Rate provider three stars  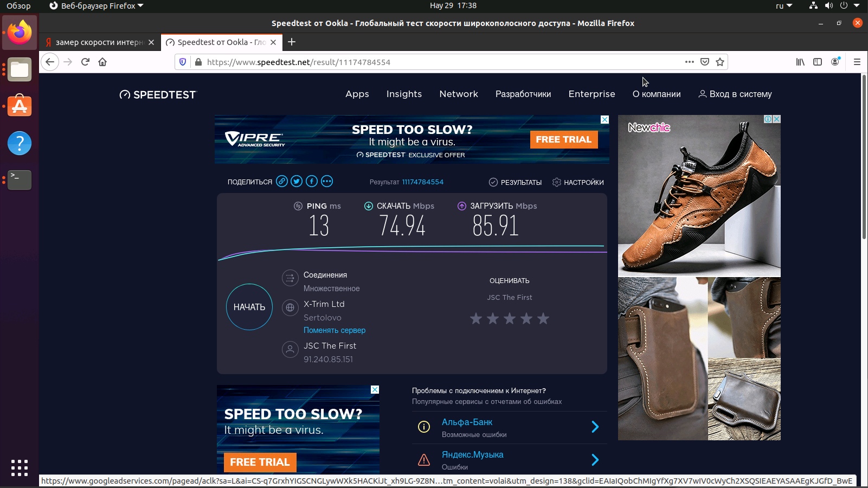(510, 318)
